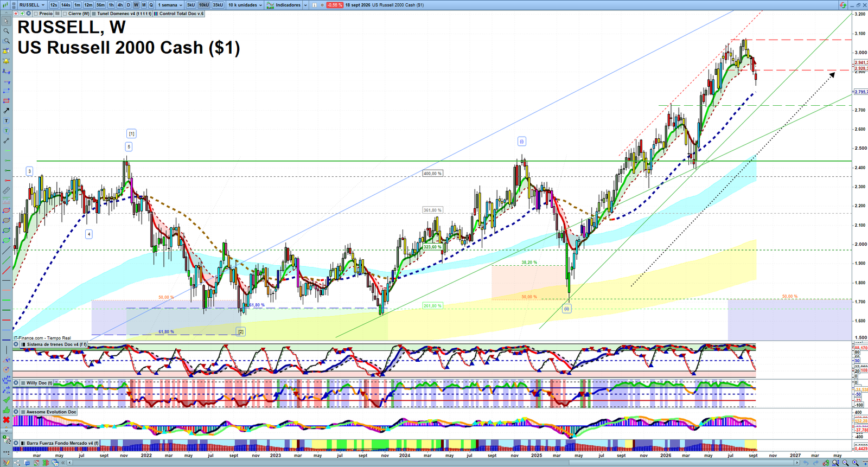Select the black arrow drawing tool
The height and width of the screenshot is (467, 868).
(x=7, y=111)
